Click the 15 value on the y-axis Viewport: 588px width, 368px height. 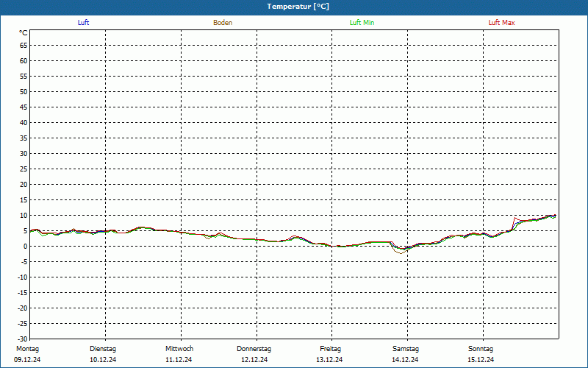coord(24,199)
